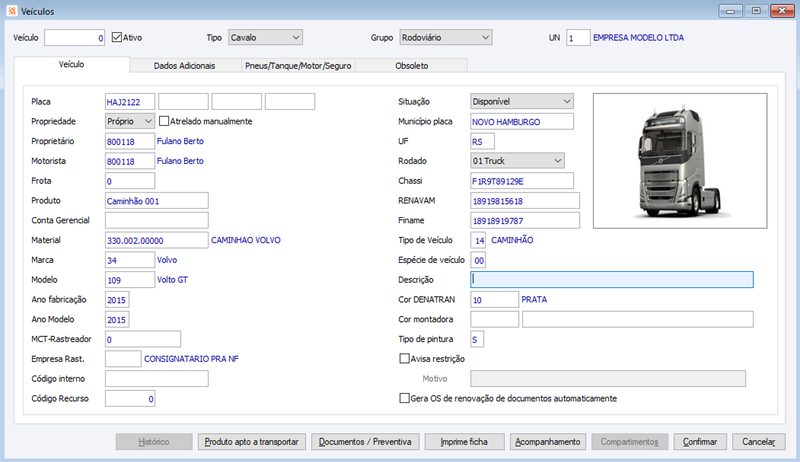Enable Atrelado manualmente checkbox
The width and height of the screenshot is (800, 462).
coord(164,121)
